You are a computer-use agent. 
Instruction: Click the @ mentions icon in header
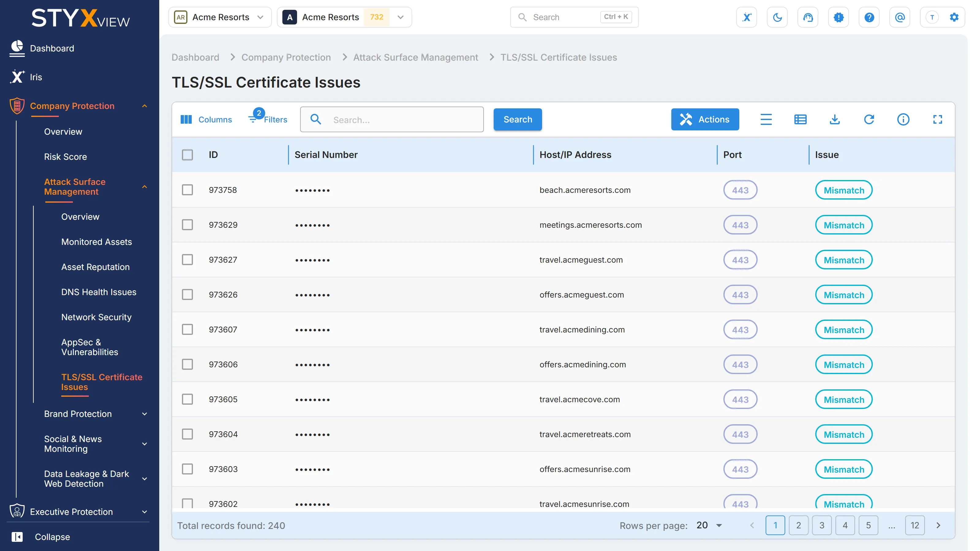[900, 17]
